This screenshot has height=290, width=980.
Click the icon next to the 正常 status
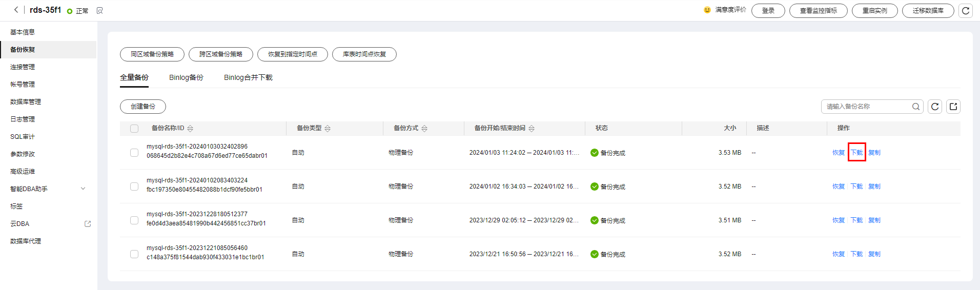[99, 11]
